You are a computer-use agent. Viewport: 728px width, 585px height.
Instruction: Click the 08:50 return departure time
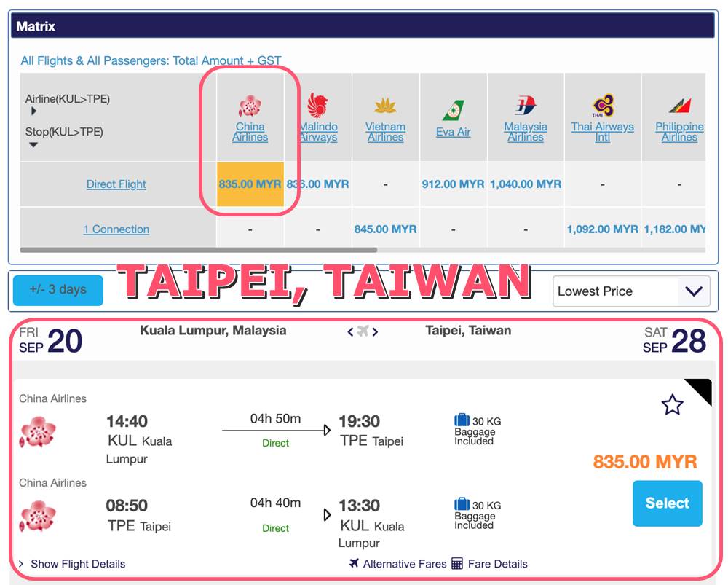point(127,506)
